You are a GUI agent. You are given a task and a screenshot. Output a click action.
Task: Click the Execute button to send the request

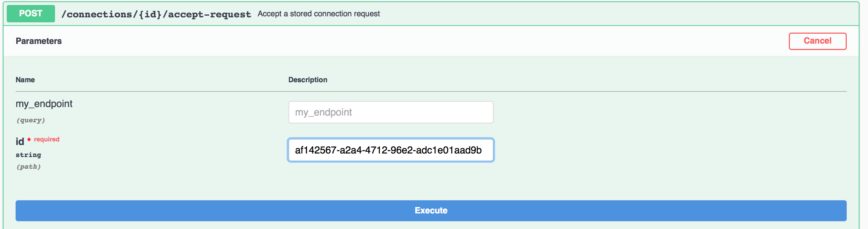432,210
